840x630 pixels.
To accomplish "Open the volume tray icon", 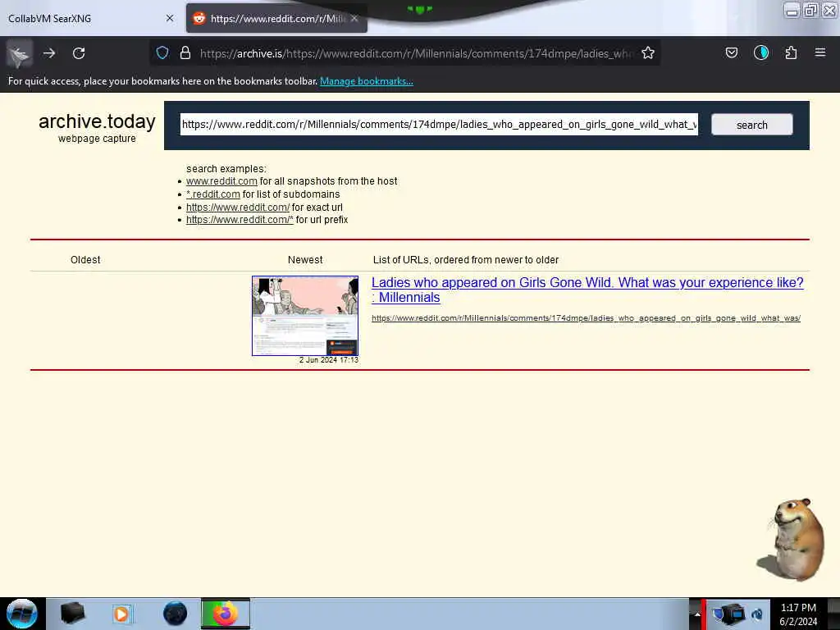I will [x=758, y=614].
